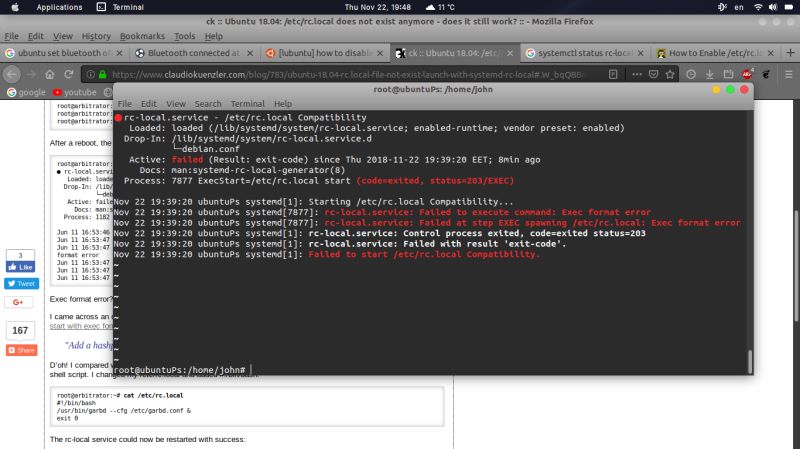Open Firefox history clock icon
The image size is (800, 449).
(691, 74)
